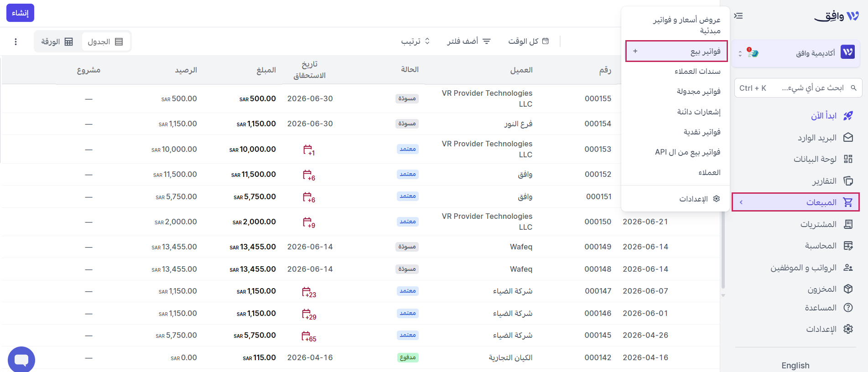Click the Wafeq logo
The image size is (868, 372).
click(837, 16)
